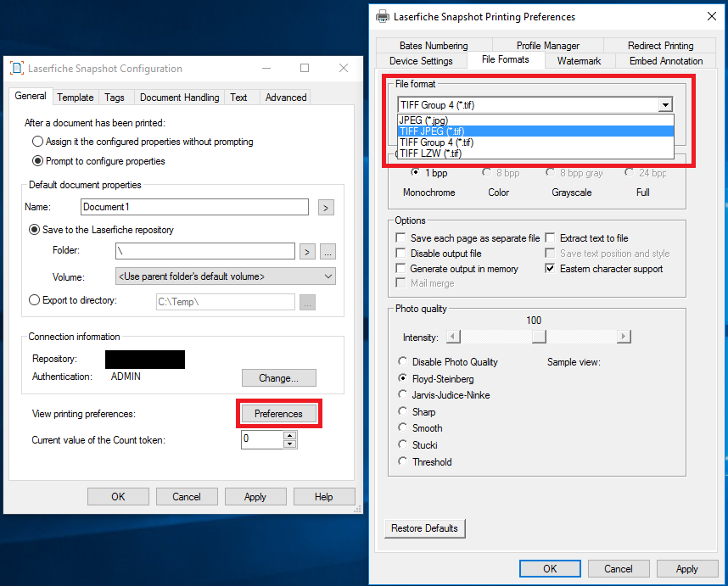The height and width of the screenshot is (586, 728).
Task: Switch to the Redirect Printing tab
Action: tap(660, 46)
